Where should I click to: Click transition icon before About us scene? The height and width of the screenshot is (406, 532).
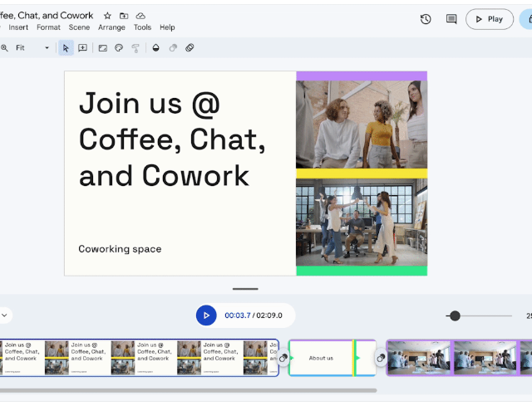tap(283, 358)
